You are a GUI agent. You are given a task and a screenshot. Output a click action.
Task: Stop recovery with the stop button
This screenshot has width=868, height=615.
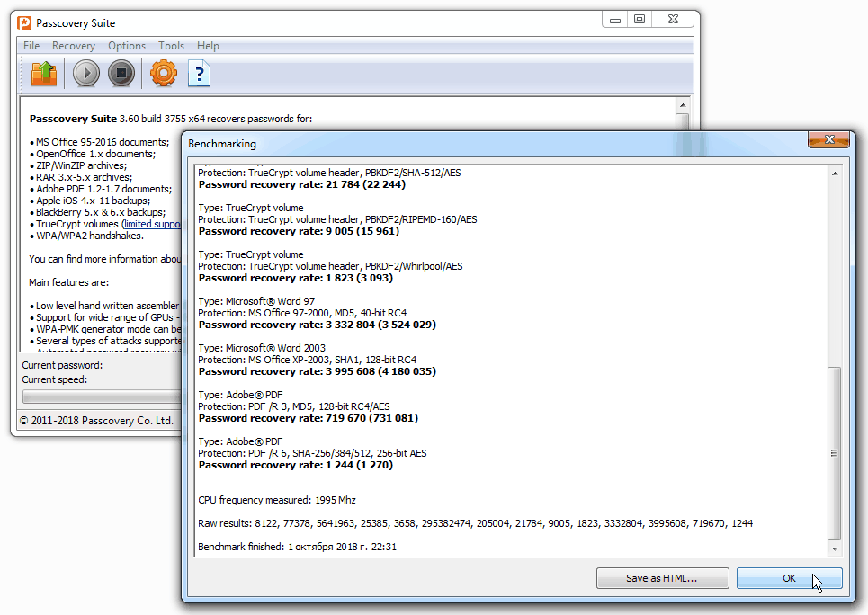(x=121, y=74)
